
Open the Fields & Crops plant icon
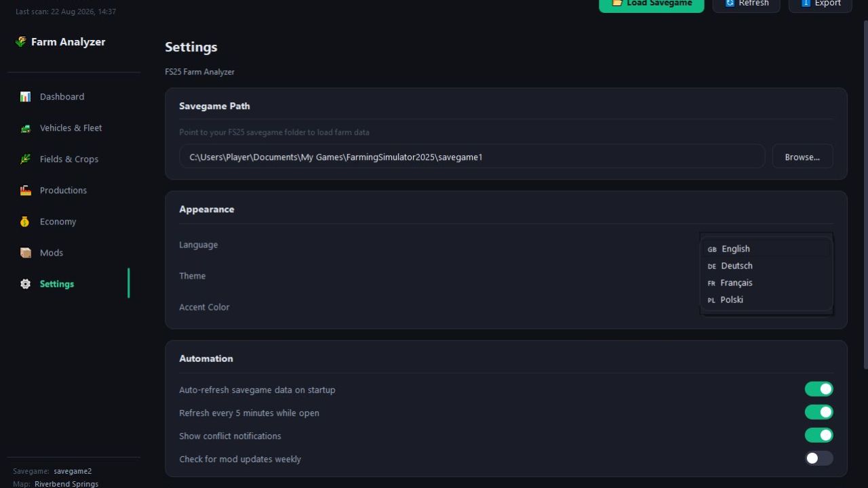click(25, 159)
